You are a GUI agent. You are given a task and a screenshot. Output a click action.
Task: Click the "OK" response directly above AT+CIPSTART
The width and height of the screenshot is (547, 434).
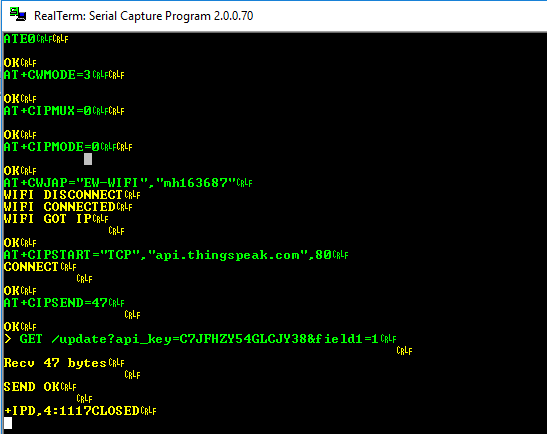[20, 243]
